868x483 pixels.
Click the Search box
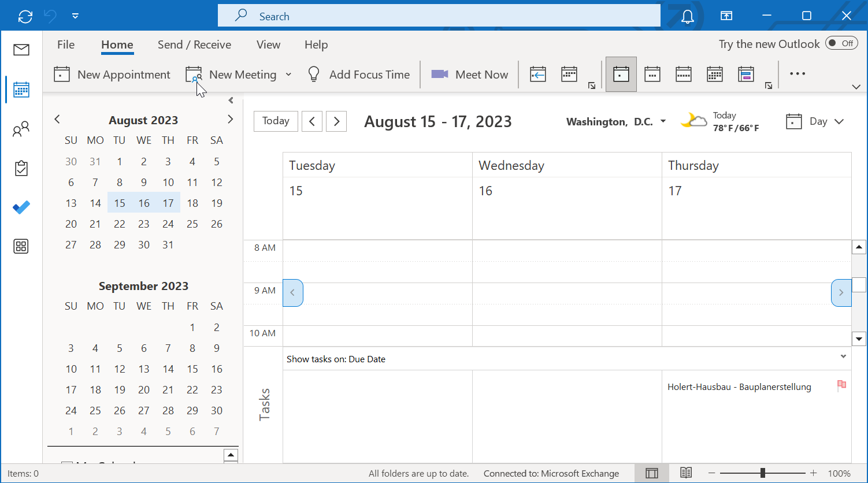click(439, 16)
